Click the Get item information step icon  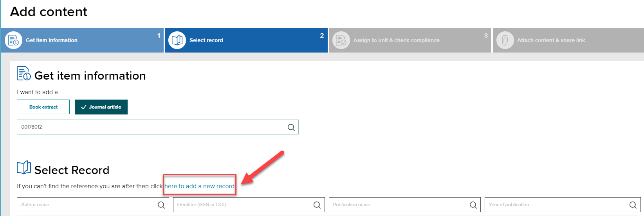pos(13,40)
